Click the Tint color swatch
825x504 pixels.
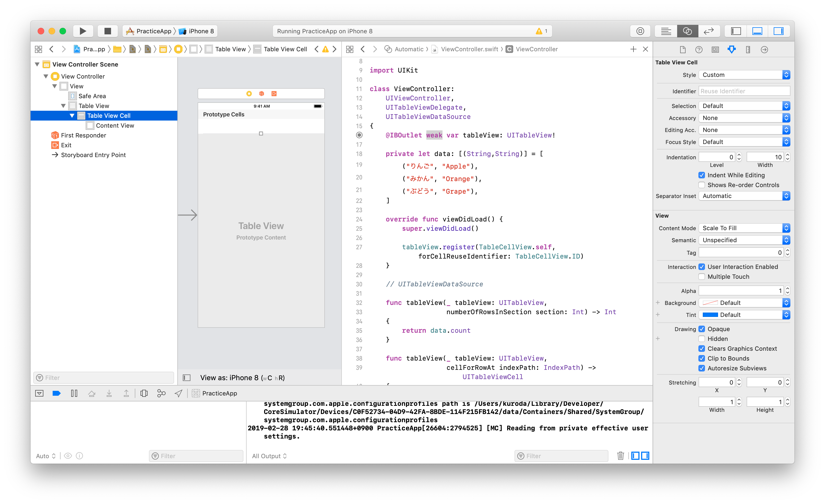pos(710,314)
